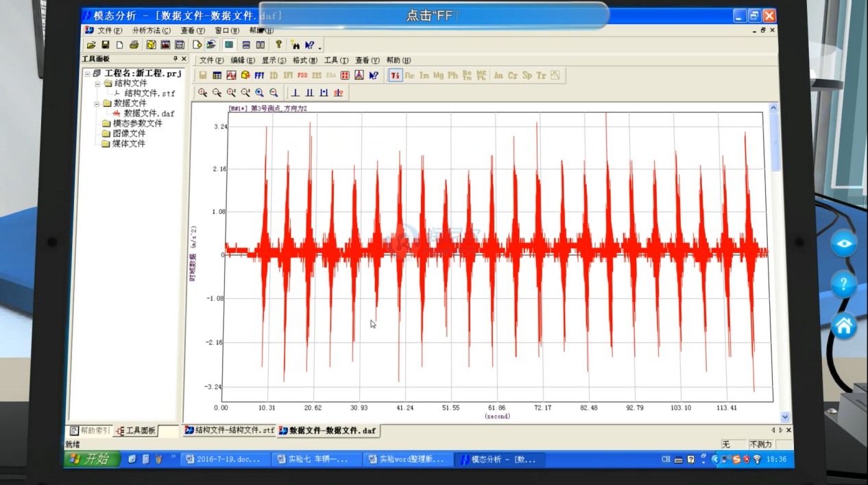Image resolution: width=868 pixels, height=485 pixels.
Task: Select 模态参数文件 folder in tree
Action: click(137, 123)
